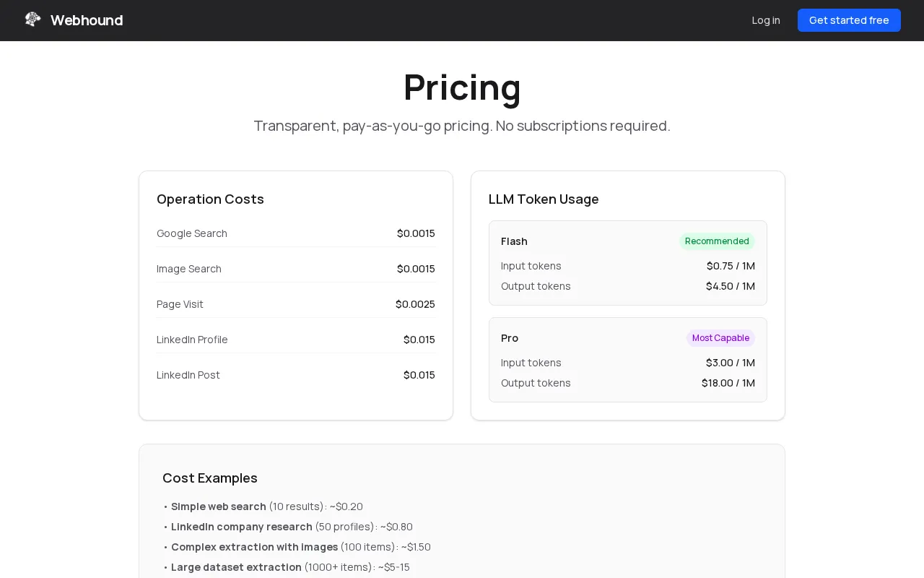Click the $18.00 / 1M price
Screen dimensions: 924x578
[728, 383]
